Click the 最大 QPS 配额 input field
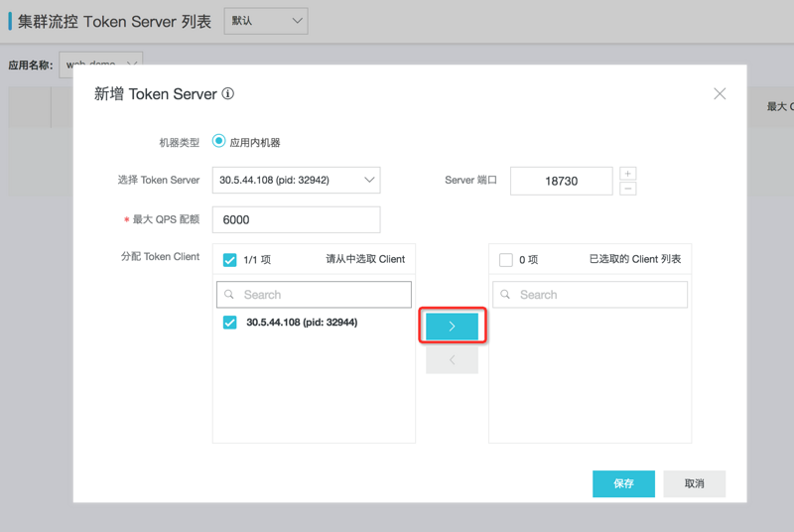794x532 pixels. pyautogui.click(x=296, y=219)
